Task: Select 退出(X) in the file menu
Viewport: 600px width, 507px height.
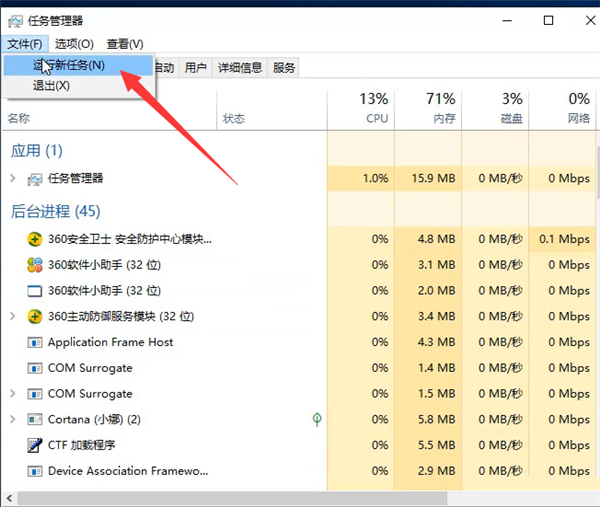Action: [x=51, y=86]
